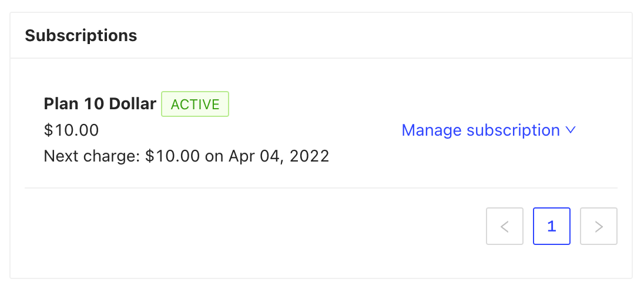644x289 pixels.
Task: Open the Manage subscription dropdown
Action: click(x=488, y=130)
